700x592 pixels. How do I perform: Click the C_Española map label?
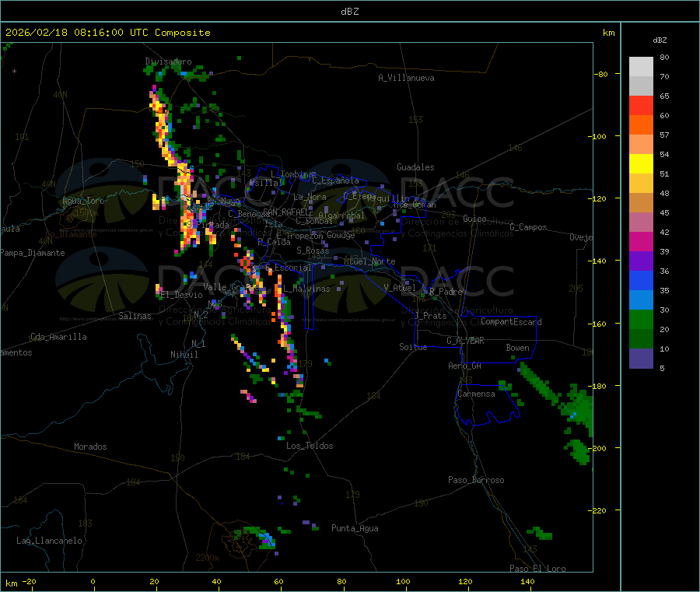[x=335, y=180]
